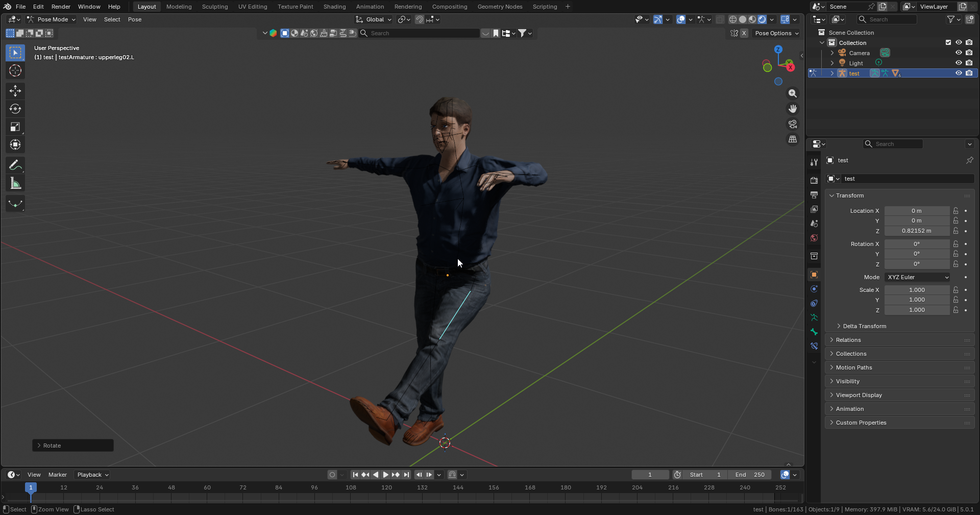Switch perspective/orthographic grid icon

(792, 139)
